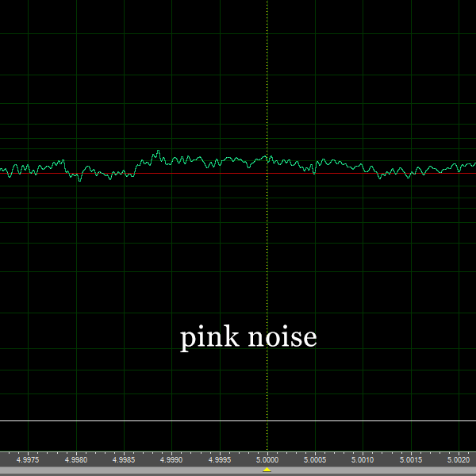Click the 5.0020 time ruler label
Screen dimensions: 476x476
click(x=458, y=459)
